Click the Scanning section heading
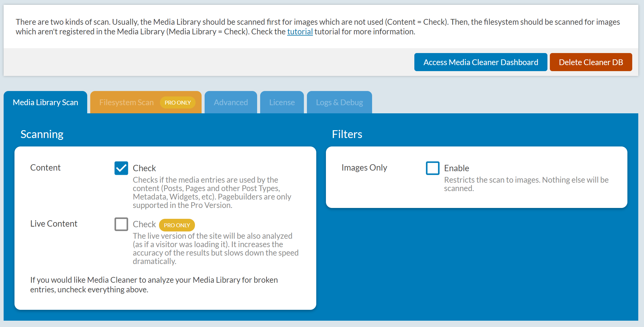 pyautogui.click(x=42, y=134)
